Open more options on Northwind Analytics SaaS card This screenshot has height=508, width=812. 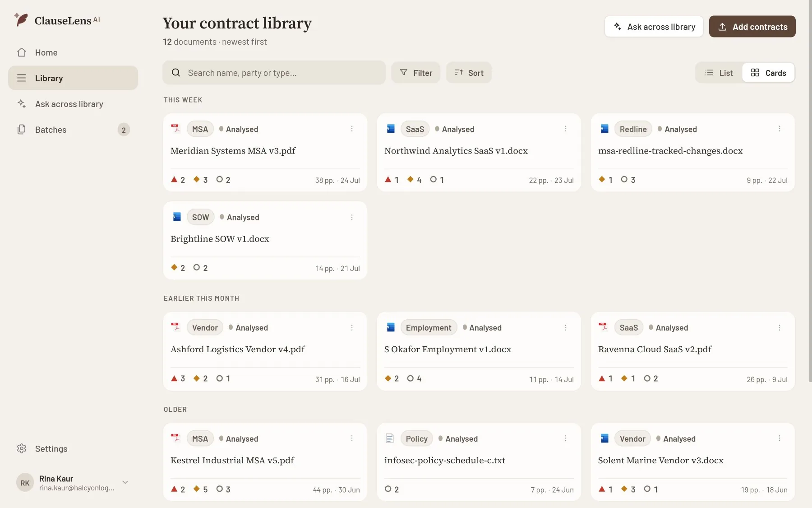click(x=566, y=129)
